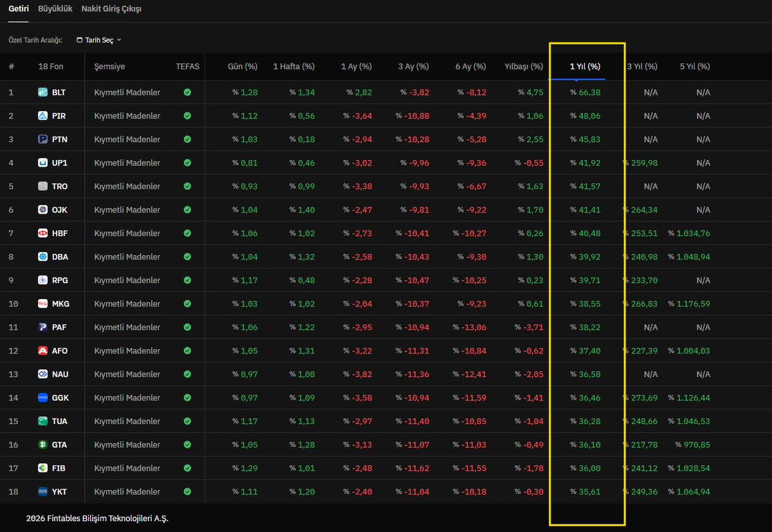Open the UP1 fund name link
Image resolution: width=772 pixels, height=532 pixels.
pyautogui.click(x=59, y=163)
